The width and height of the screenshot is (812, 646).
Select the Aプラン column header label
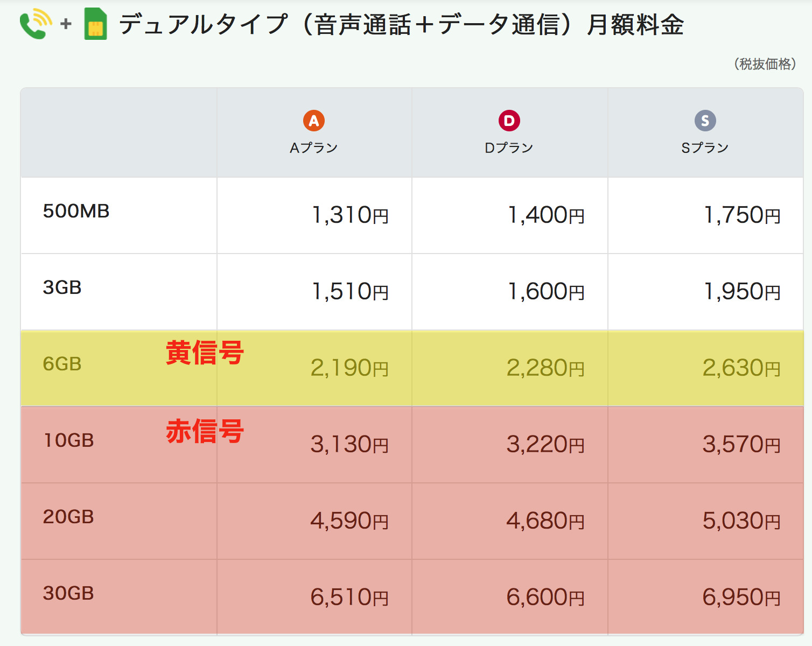pos(314,148)
